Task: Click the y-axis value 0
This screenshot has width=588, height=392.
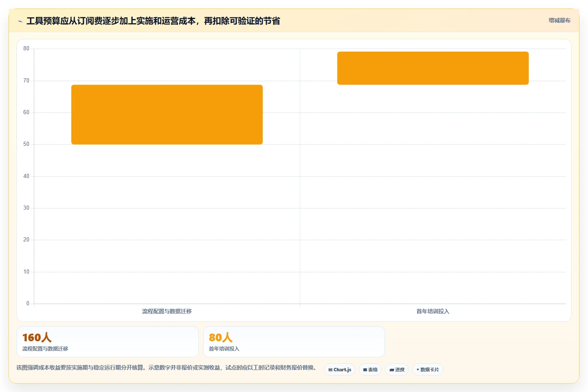Action: click(28, 304)
